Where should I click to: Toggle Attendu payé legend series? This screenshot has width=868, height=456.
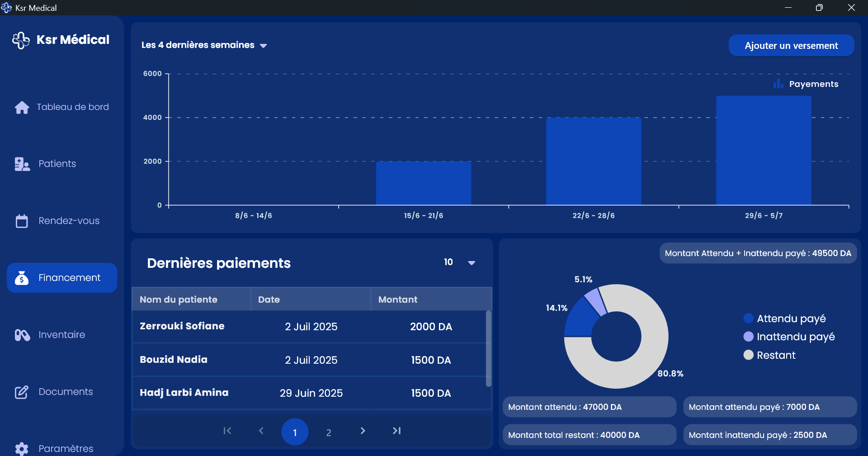pos(791,318)
